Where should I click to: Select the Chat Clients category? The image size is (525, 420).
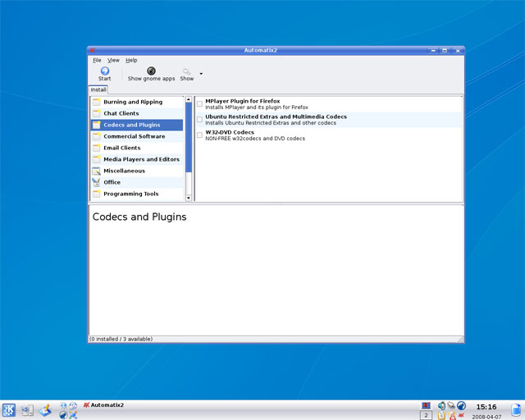137,113
